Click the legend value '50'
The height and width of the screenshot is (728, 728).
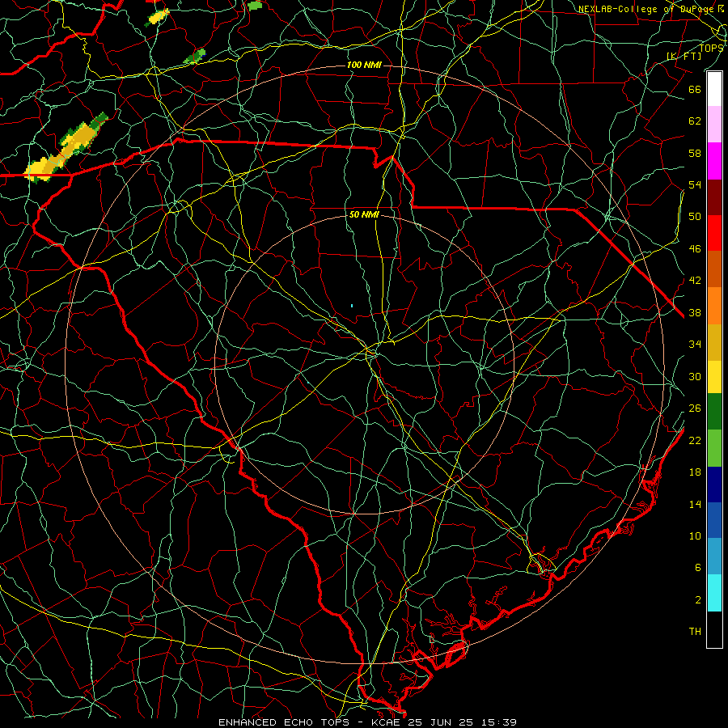695,216
